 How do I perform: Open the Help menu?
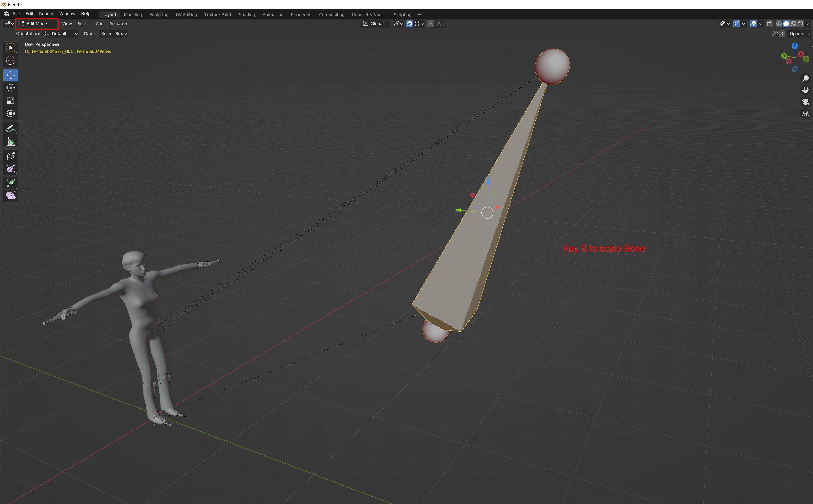tap(86, 14)
